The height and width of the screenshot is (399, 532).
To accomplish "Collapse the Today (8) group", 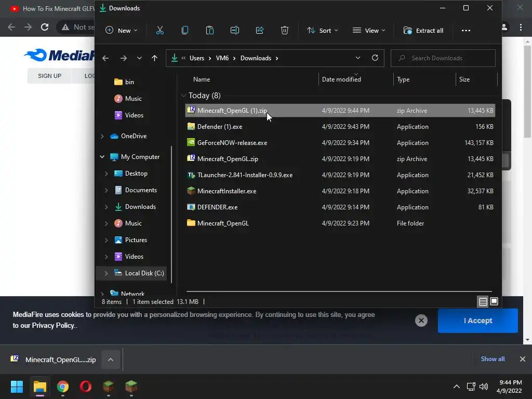I will pos(183,96).
